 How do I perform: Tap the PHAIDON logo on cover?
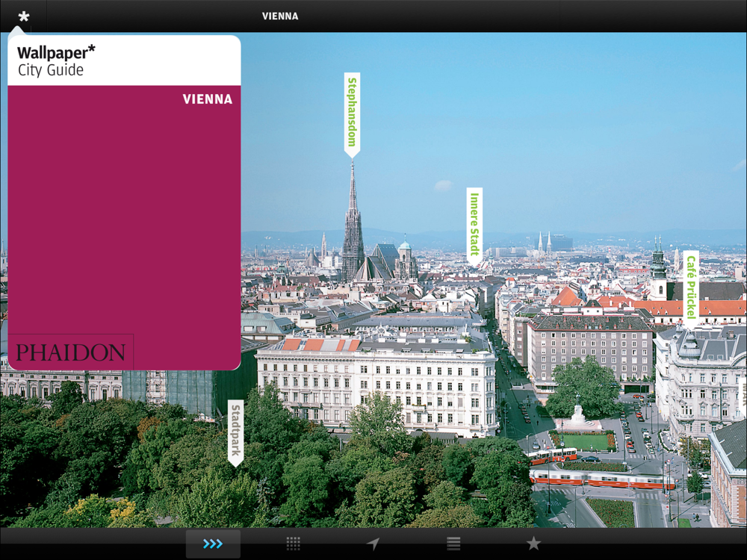pyautogui.click(x=70, y=352)
